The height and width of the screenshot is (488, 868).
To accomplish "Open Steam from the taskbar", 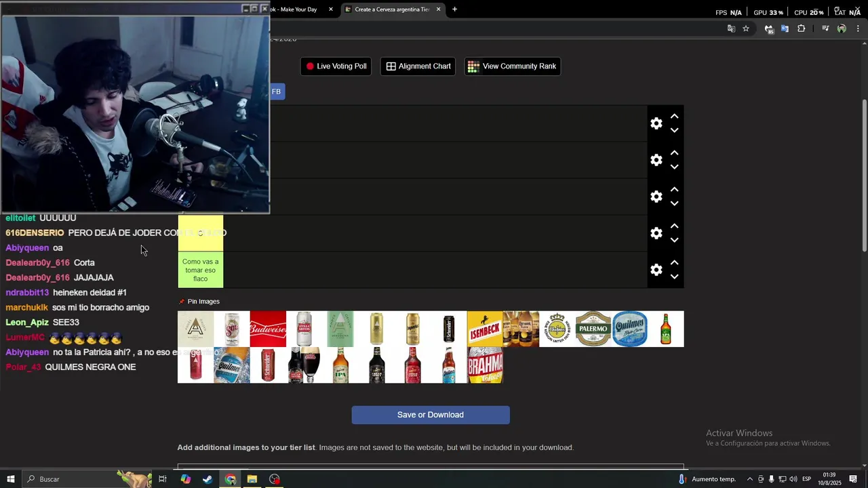I will (208, 479).
